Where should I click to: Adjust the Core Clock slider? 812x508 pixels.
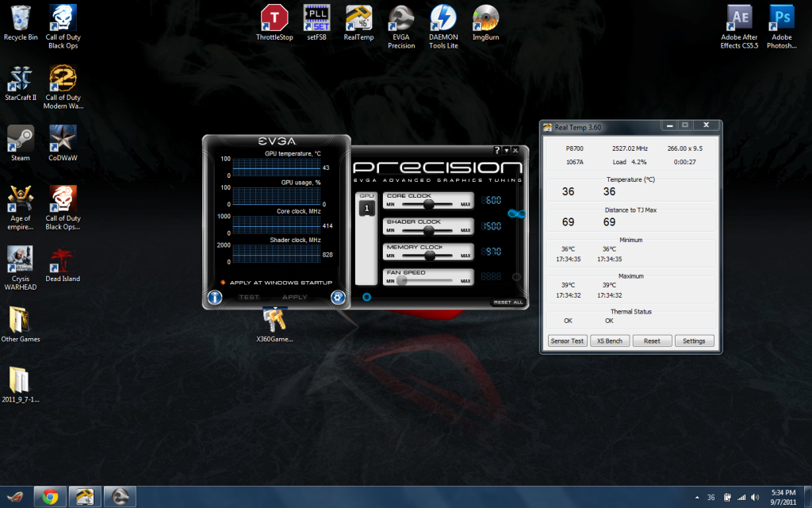428,204
